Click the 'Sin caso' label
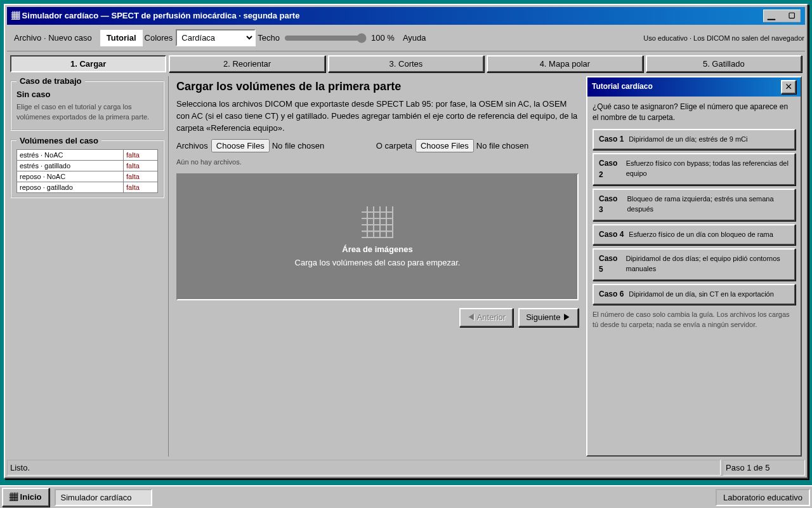812x508 pixels. coord(34,95)
